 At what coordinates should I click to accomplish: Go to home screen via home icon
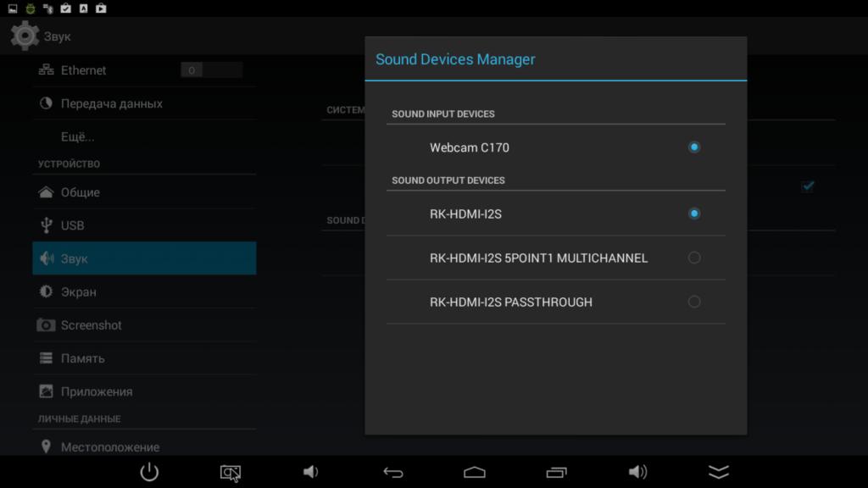[475, 472]
